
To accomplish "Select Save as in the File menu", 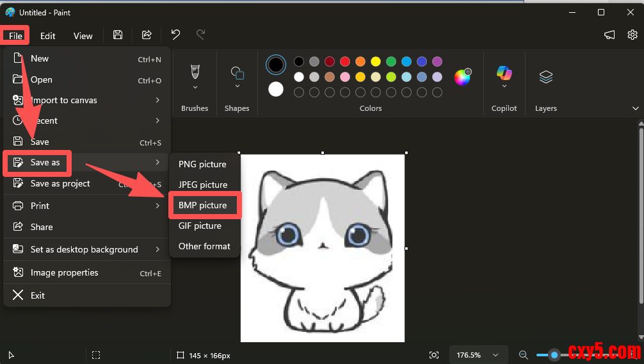I will click(87, 163).
